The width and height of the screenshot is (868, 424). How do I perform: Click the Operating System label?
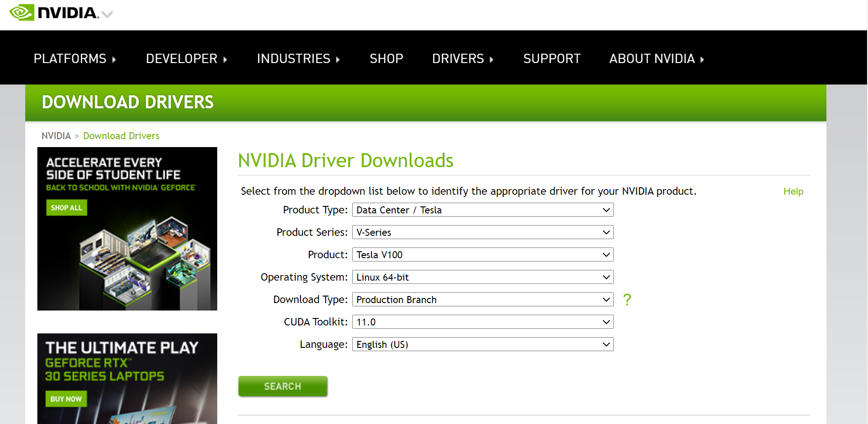coord(304,277)
